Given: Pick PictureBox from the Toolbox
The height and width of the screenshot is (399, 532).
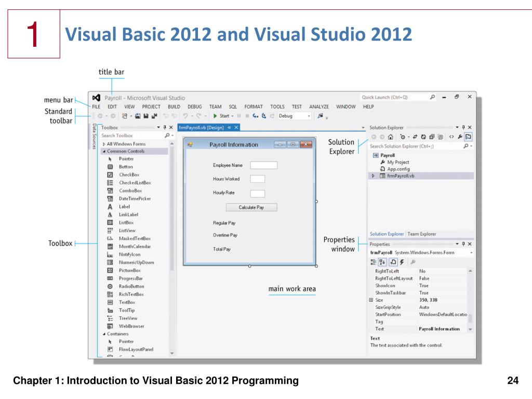Looking at the screenshot, I should pos(129,270).
